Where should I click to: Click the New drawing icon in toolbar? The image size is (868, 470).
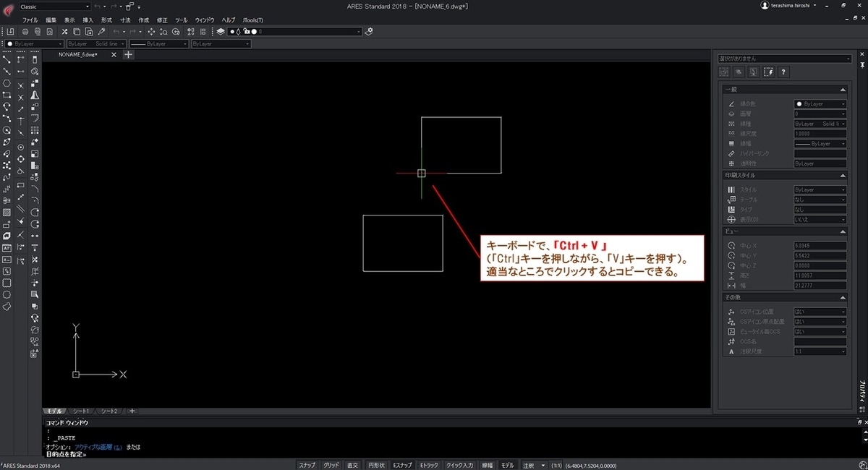[x=10, y=32]
